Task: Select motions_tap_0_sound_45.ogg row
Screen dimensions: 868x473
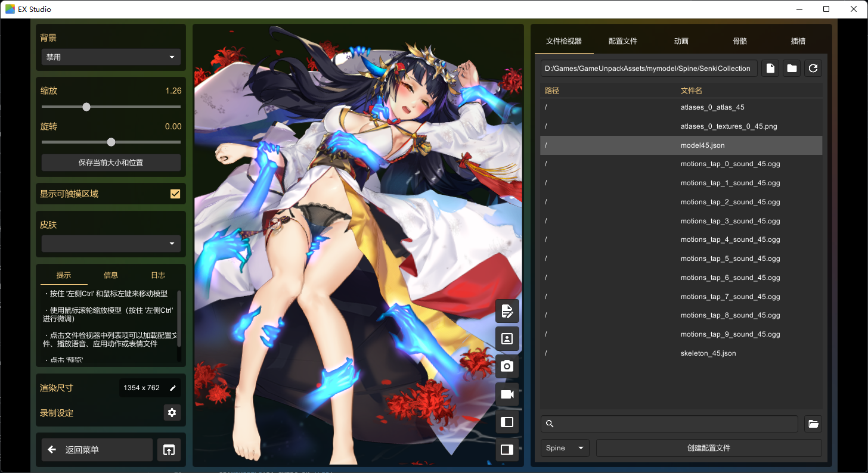Action: click(x=681, y=164)
